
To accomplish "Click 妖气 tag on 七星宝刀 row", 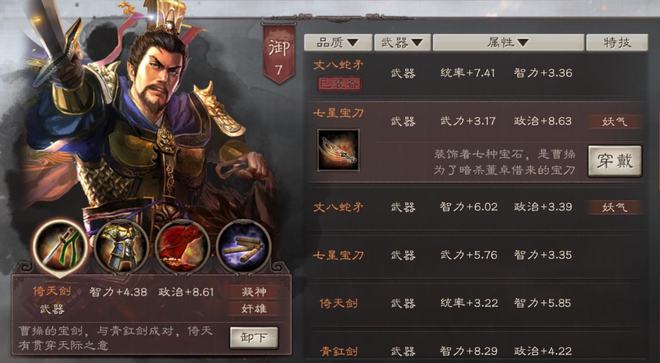I will pos(615,122).
